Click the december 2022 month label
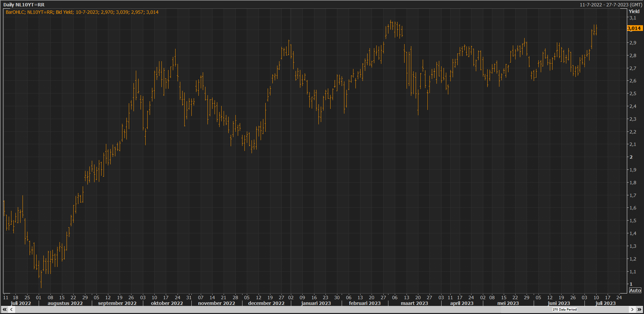644x314 pixels. pos(266,303)
